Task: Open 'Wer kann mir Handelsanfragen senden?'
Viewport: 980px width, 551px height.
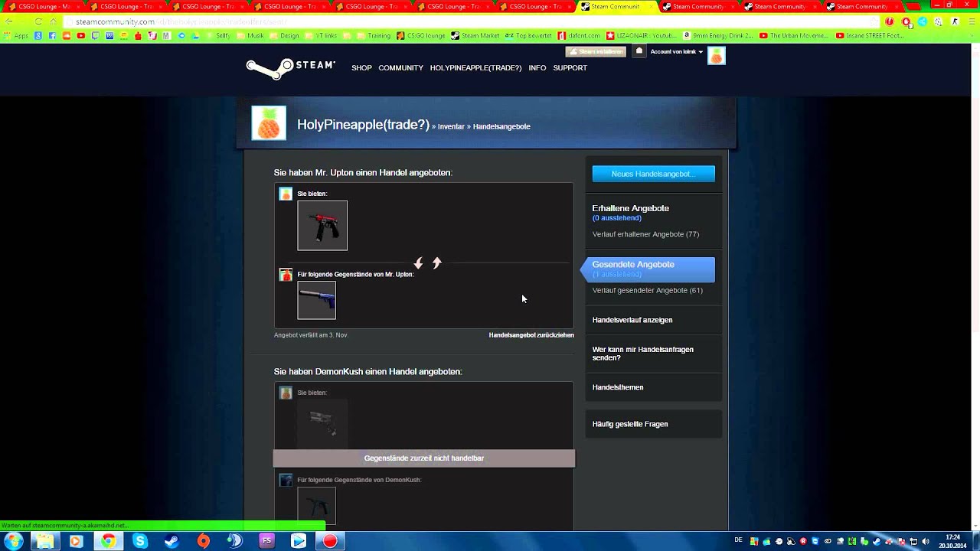Action: [x=643, y=354]
